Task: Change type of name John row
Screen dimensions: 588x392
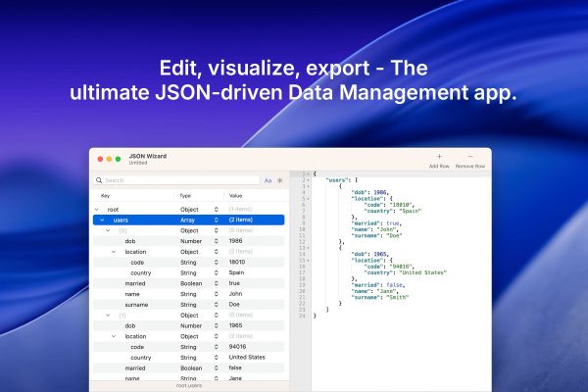Action: click(216, 294)
